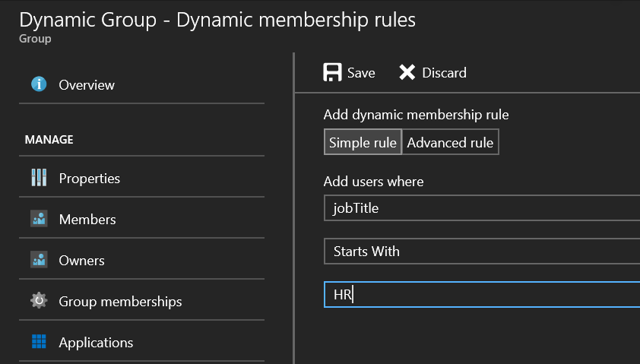
Task: Click the Applications grid icon
Action: click(39, 341)
